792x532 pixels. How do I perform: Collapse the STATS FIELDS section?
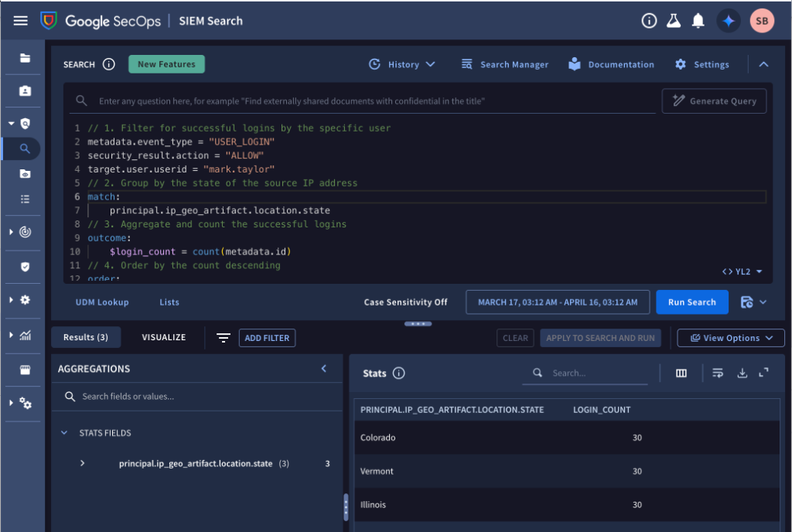(x=64, y=433)
